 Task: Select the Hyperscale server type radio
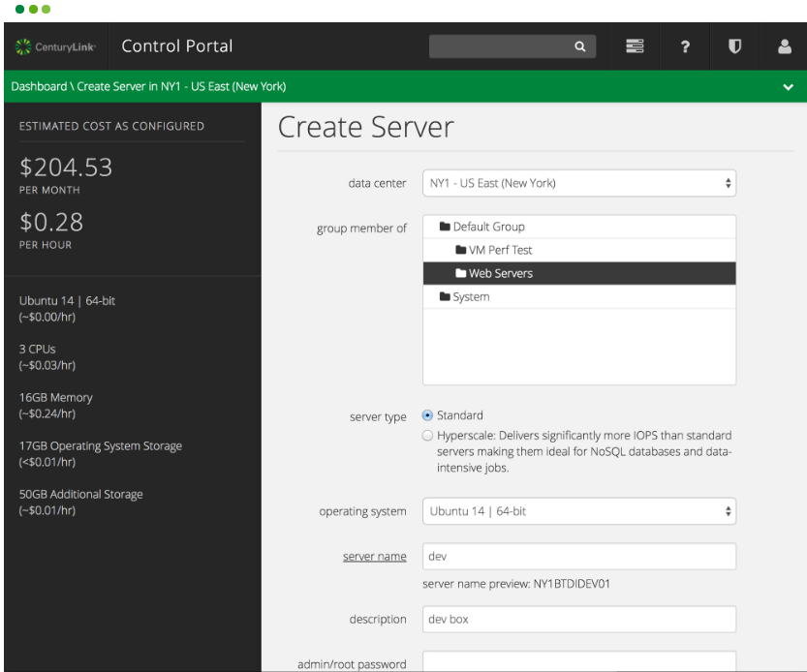point(427,436)
